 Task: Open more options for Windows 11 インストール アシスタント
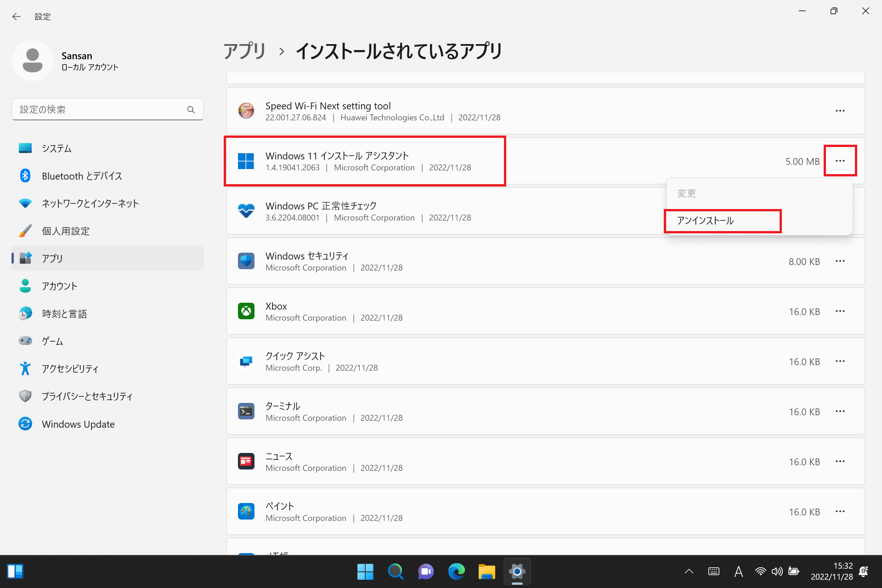(x=840, y=161)
